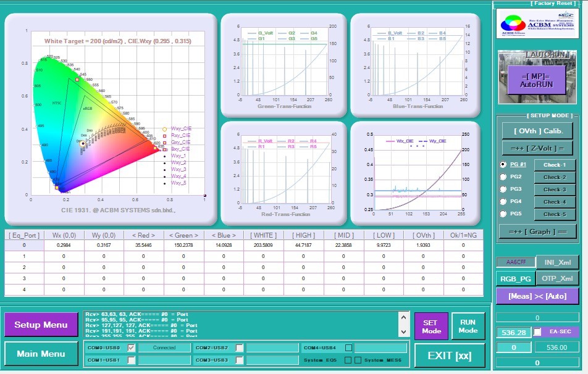Click the Red-Trans-Function chart
The image size is (588, 374).
coord(284,173)
